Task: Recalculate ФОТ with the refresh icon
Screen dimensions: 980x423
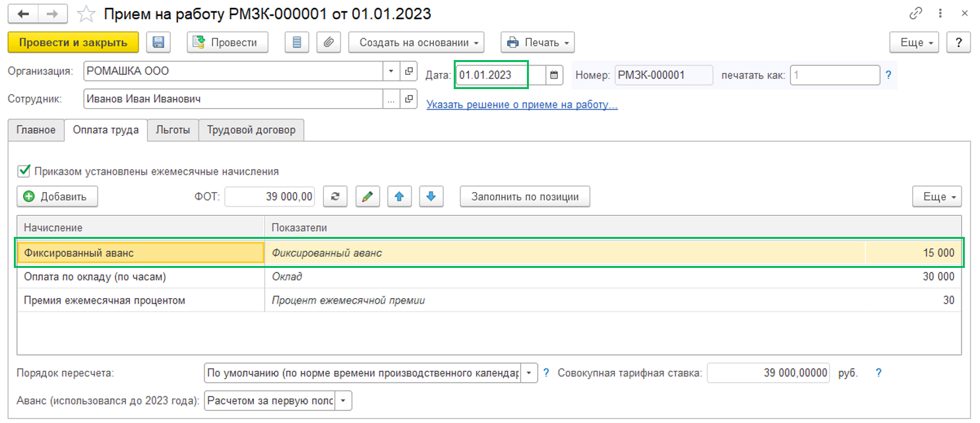Action: point(335,196)
